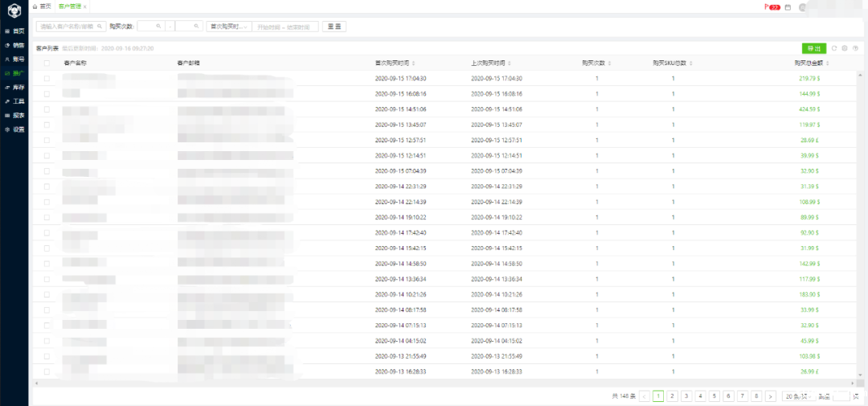Click the customer name/email search field
Viewport: 868px width, 406px height.
pos(71,27)
